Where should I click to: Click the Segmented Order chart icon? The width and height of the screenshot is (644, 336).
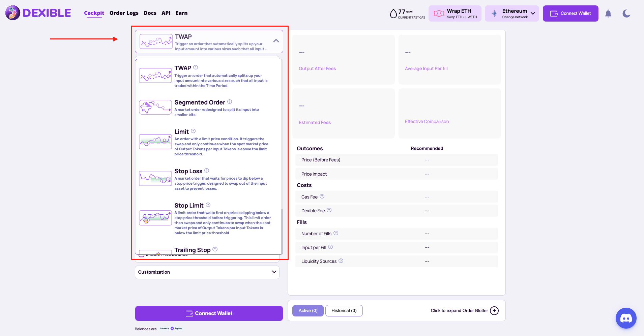(x=155, y=107)
